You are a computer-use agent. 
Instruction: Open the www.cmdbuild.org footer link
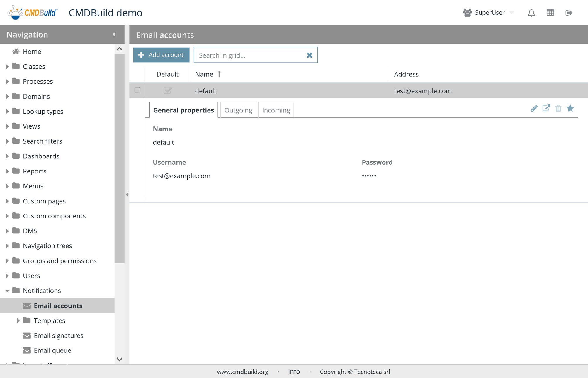pyautogui.click(x=242, y=372)
